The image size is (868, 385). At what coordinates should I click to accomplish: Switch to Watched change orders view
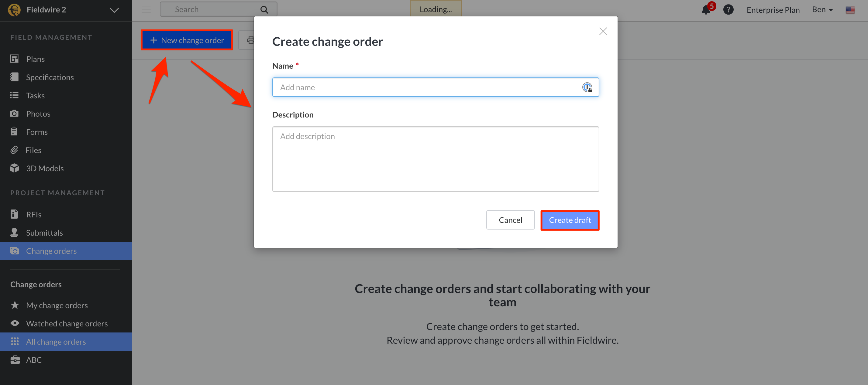(x=67, y=323)
